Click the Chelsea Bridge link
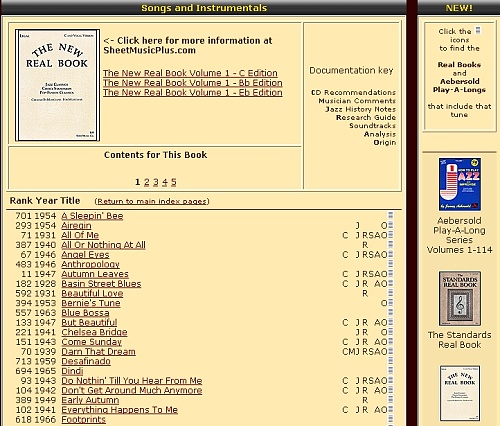This screenshot has width=500, height=426. (94, 332)
